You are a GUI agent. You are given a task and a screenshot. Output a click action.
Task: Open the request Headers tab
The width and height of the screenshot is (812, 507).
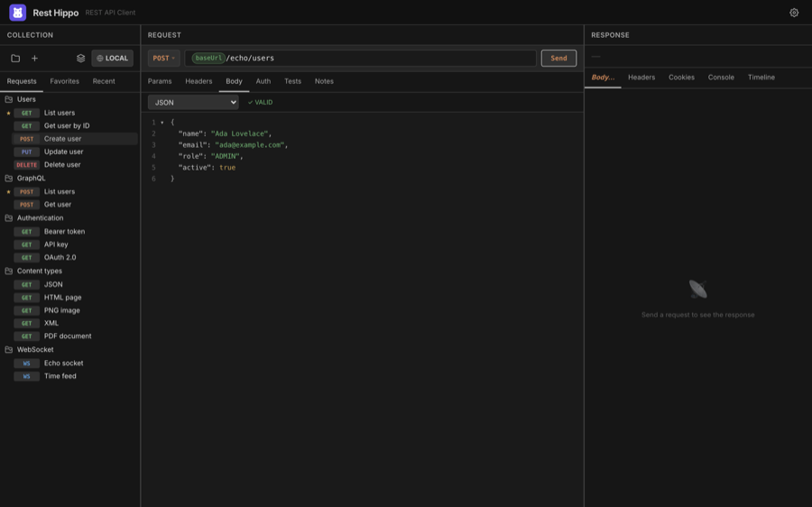198,81
